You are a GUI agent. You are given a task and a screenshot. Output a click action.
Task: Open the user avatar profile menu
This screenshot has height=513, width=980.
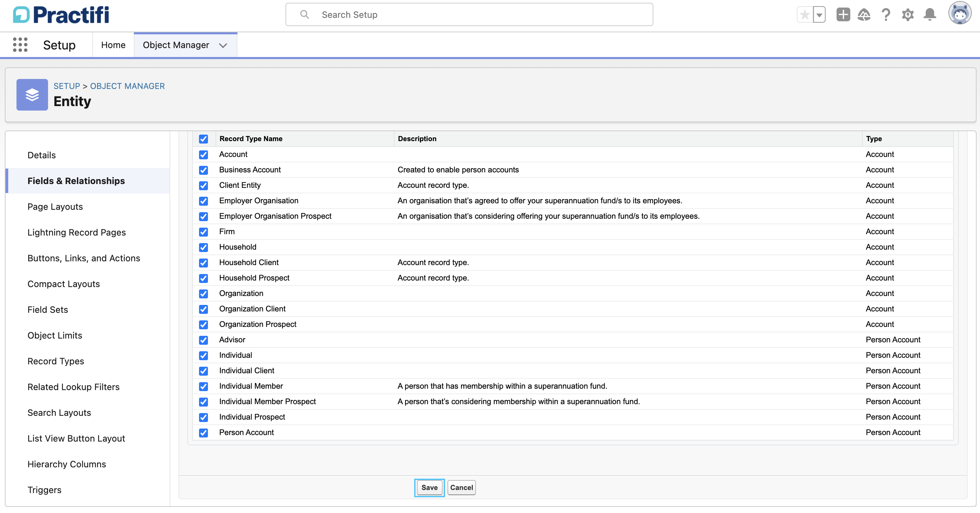959,13
